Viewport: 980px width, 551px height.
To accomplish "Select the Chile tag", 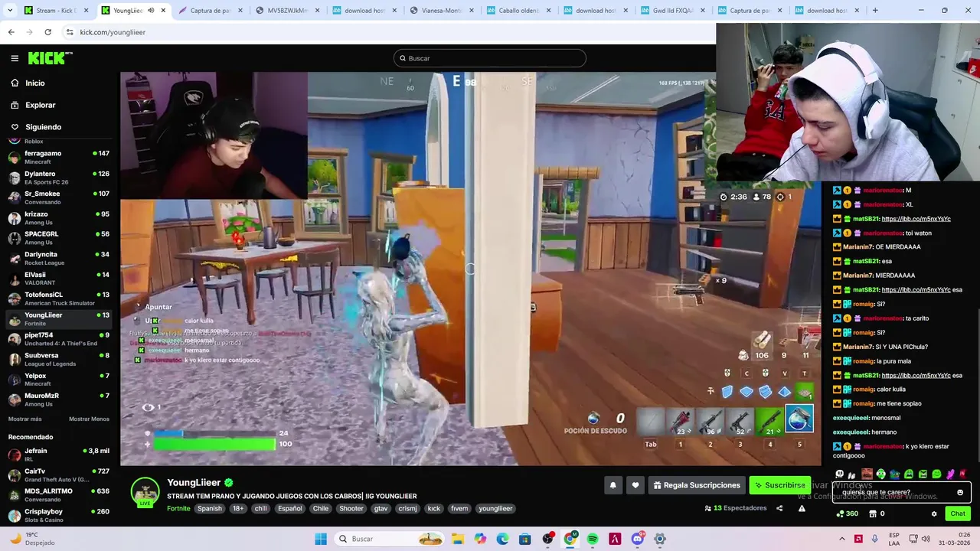I will (320, 508).
